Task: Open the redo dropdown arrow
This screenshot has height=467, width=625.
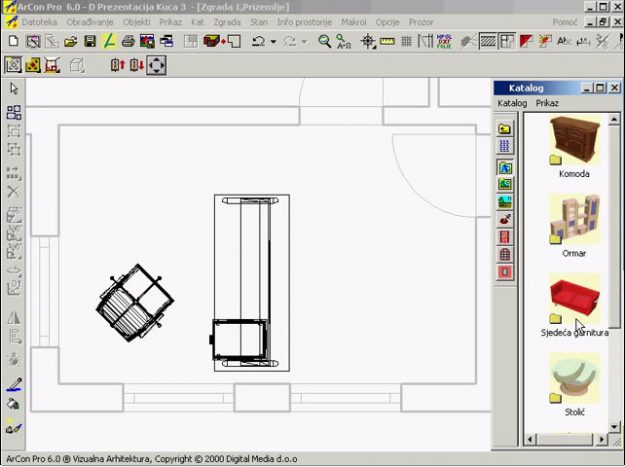Action: click(303, 42)
